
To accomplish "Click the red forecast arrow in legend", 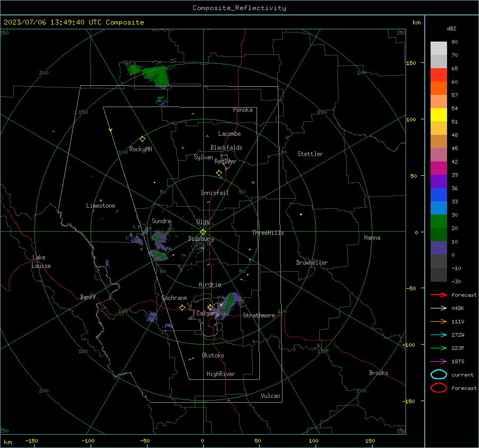I will [439, 295].
